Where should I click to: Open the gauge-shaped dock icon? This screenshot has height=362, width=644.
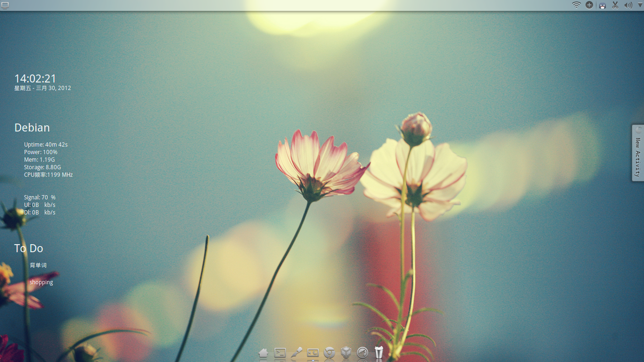(x=363, y=353)
